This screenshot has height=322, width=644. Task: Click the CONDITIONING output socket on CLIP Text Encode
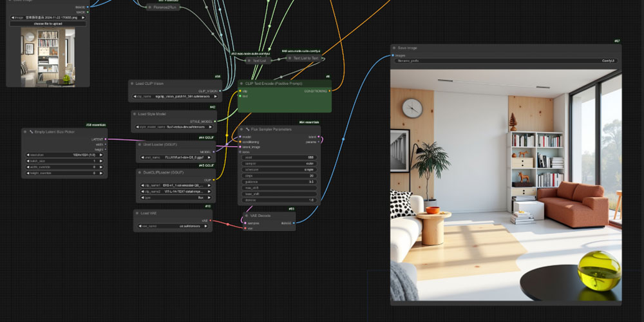(x=329, y=91)
